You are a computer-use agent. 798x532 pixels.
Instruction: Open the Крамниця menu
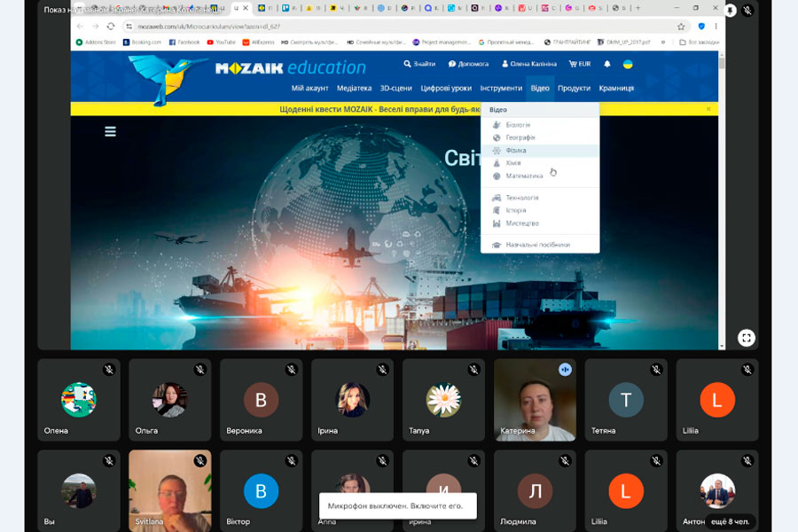(616, 88)
